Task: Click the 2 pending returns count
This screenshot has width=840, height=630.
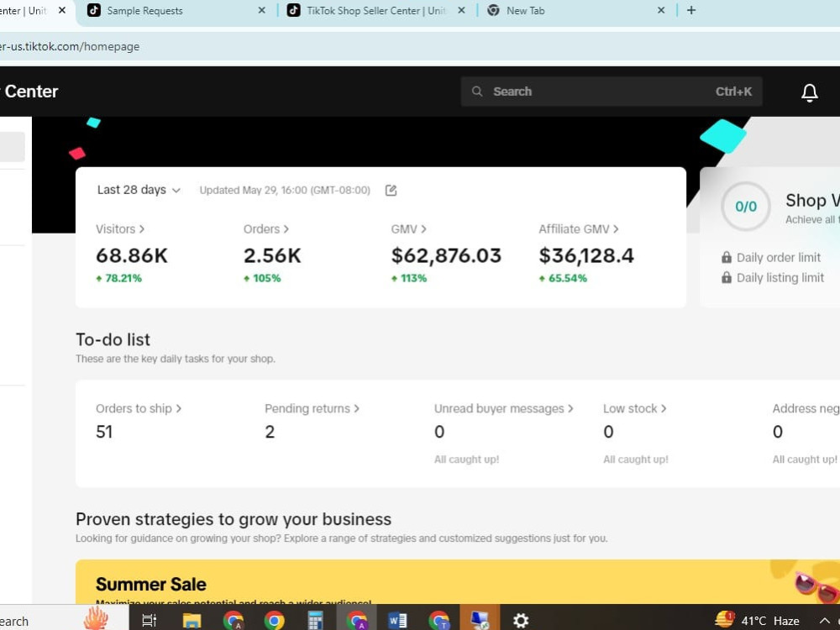Action: point(270,432)
